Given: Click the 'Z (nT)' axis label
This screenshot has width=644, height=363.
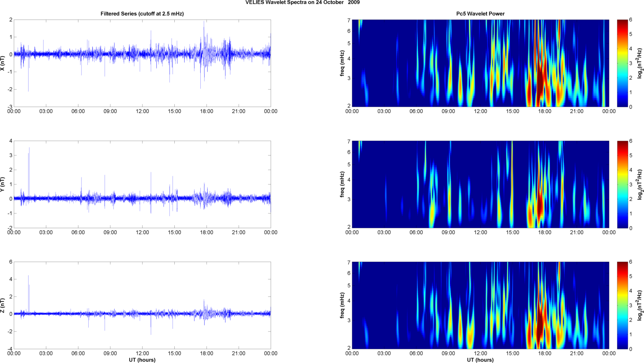Looking at the screenshot, I should pos(3,305).
